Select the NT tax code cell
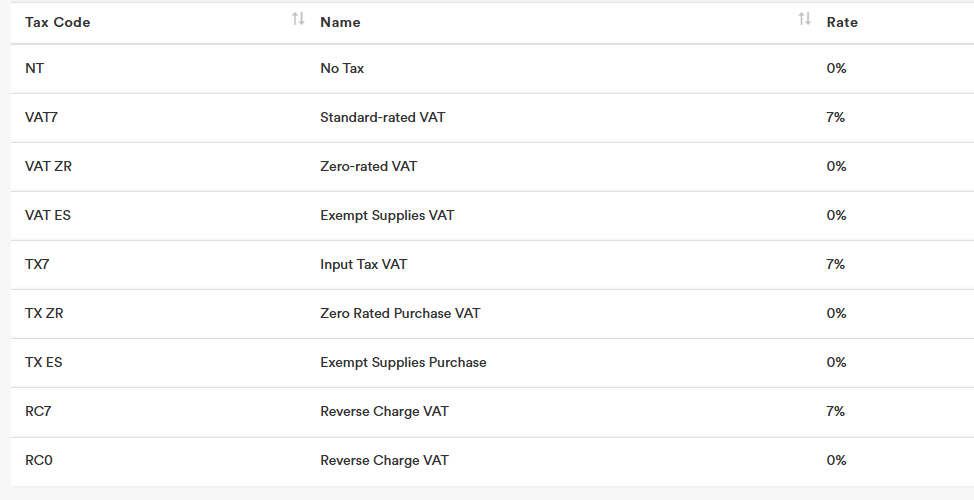Image resolution: width=974 pixels, height=500 pixels. click(35, 69)
